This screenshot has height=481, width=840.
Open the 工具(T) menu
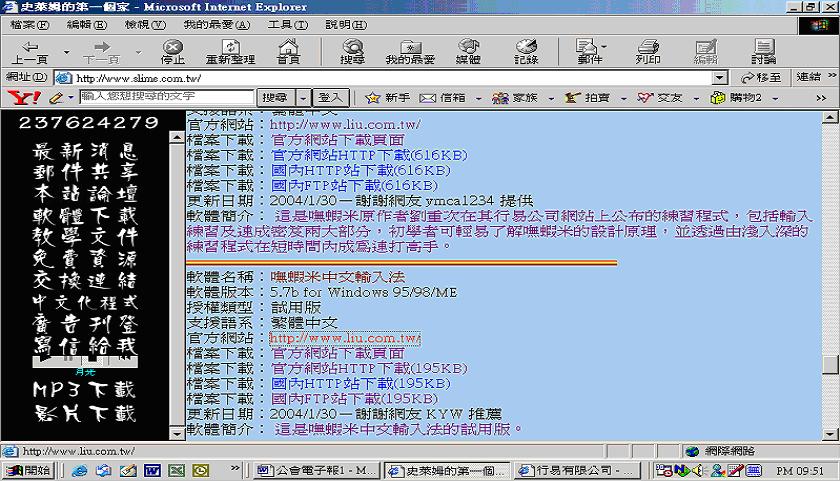[288, 25]
